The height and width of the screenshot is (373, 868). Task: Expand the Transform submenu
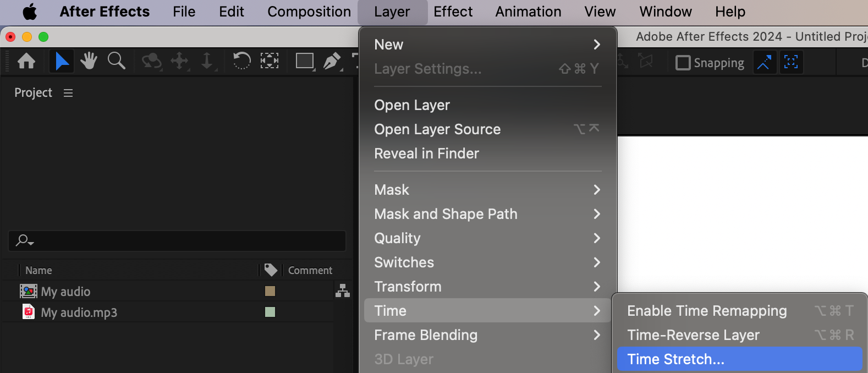coord(488,287)
